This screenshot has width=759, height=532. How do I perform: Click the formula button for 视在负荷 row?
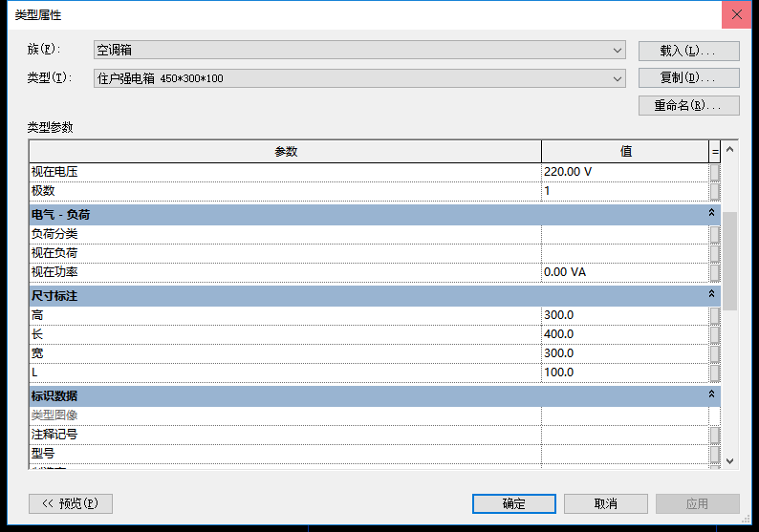pos(715,253)
